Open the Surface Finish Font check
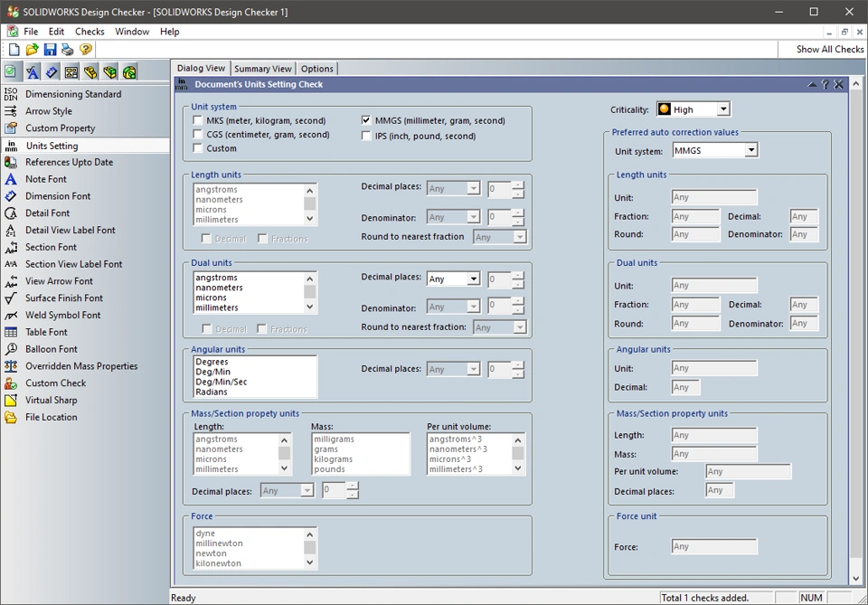Screen dimensions: 868x605 point(64,298)
